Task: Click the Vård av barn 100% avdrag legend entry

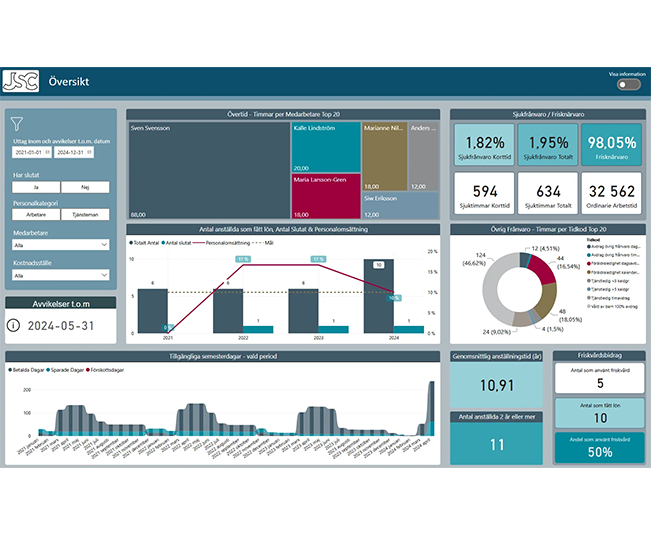Action: point(612,306)
